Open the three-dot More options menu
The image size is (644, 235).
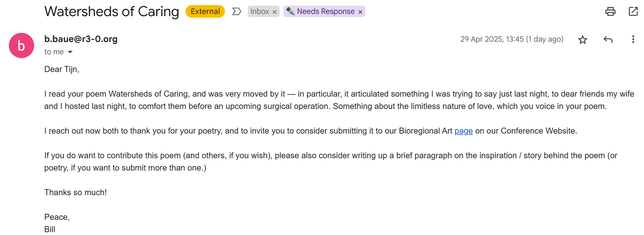pos(633,39)
